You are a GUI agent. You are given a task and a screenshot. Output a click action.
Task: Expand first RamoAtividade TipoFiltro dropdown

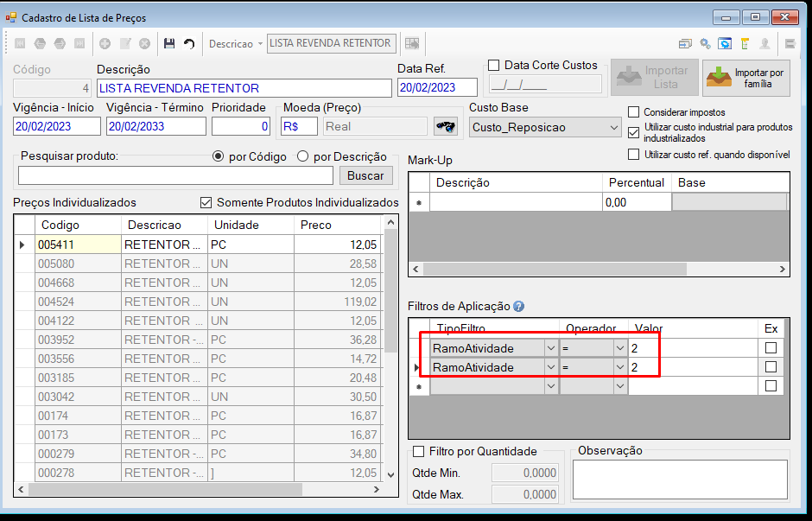[x=551, y=348]
